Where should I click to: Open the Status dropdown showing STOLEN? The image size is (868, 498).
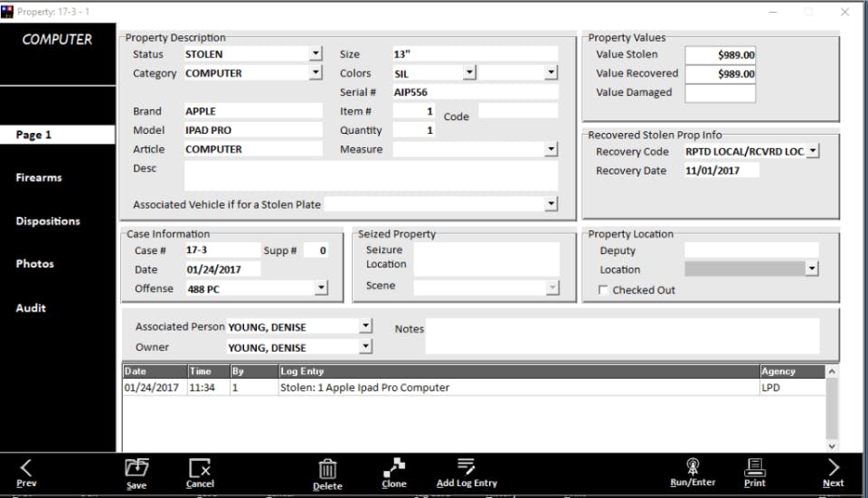click(x=316, y=53)
